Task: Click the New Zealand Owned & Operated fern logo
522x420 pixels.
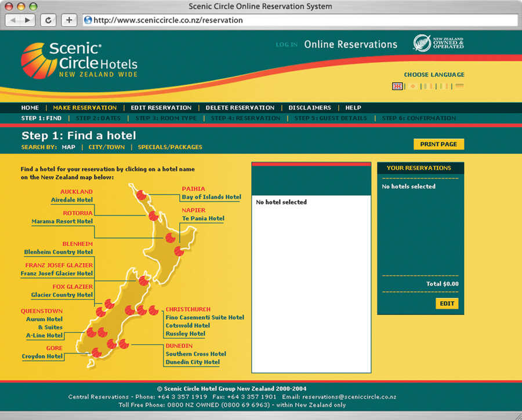Action: (438, 43)
